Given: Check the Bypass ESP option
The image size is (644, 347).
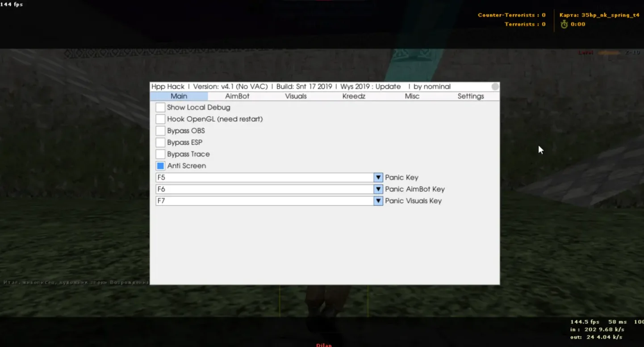Looking at the screenshot, I should click(x=160, y=142).
